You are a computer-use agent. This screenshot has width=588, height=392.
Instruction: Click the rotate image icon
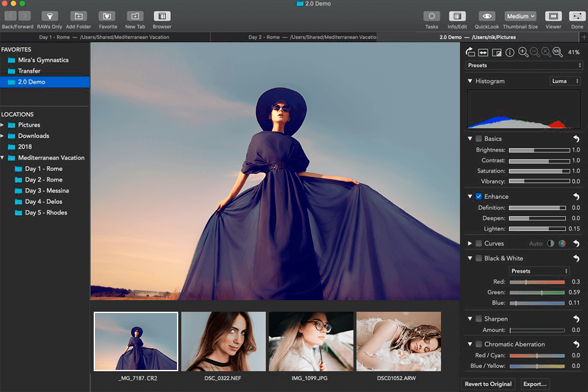470,53
